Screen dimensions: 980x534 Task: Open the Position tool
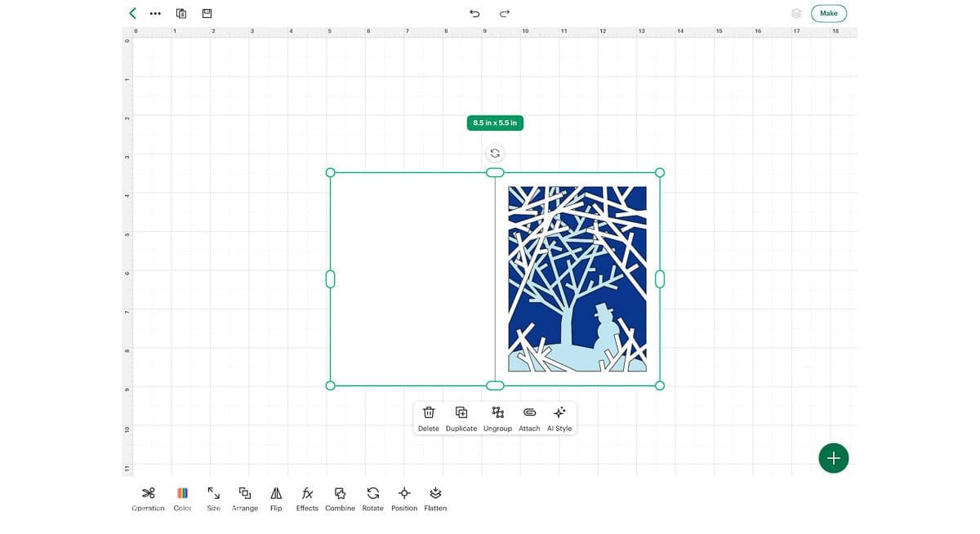tap(404, 499)
